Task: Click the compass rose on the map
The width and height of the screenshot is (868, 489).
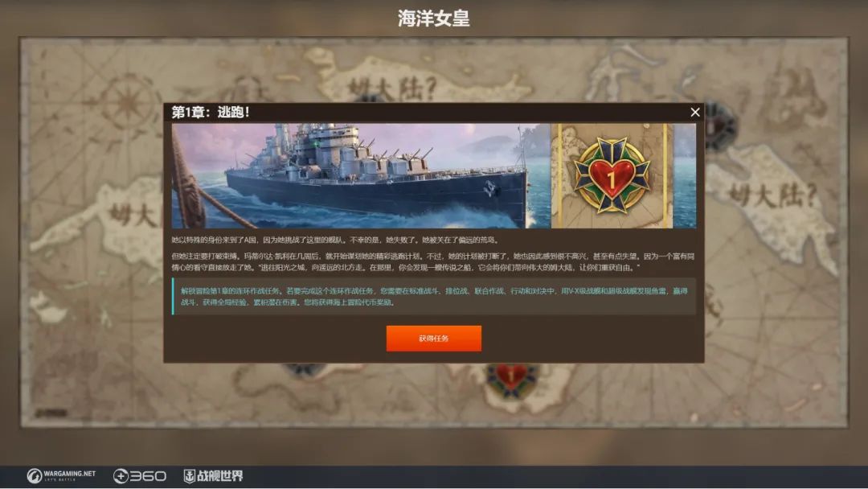Action: [x=129, y=102]
